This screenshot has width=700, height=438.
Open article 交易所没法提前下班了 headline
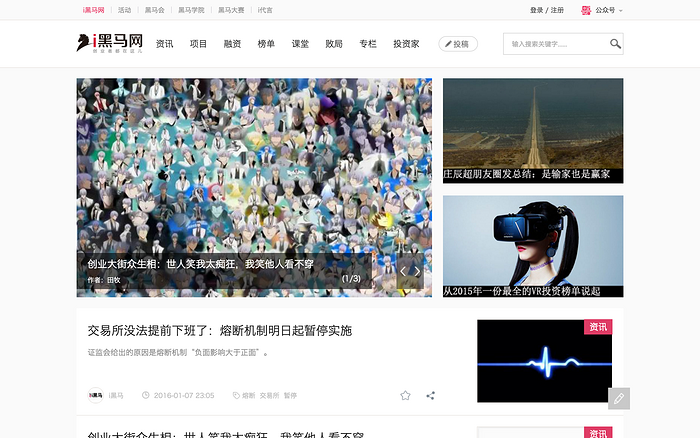[x=219, y=330]
